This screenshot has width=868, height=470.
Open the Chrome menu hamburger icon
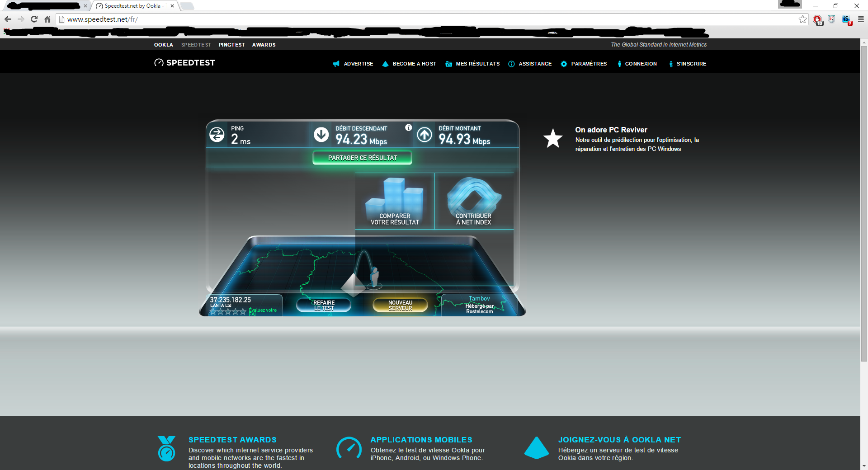pos(861,19)
